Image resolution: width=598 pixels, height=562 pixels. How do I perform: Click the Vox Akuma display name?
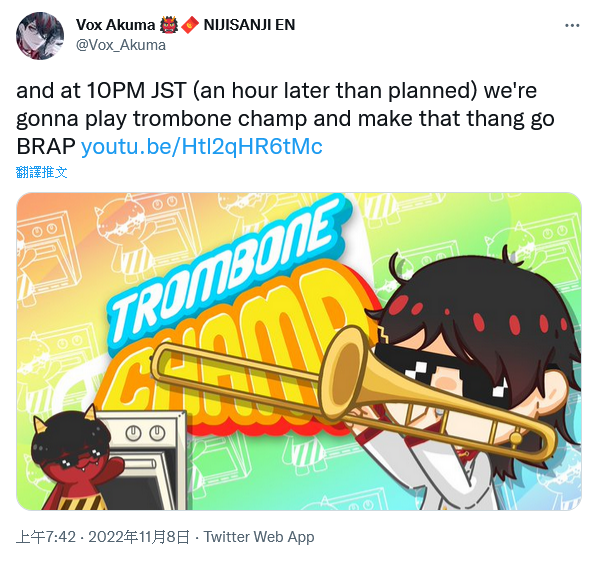(x=115, y=25)
